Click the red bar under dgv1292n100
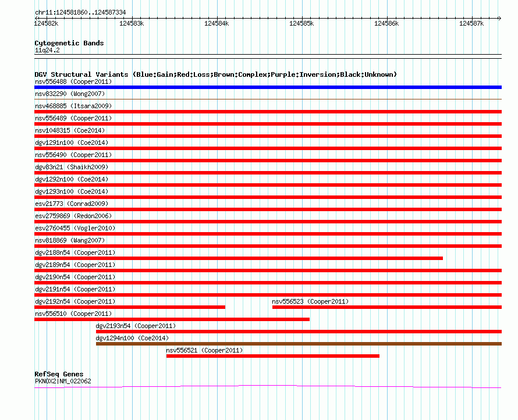This screenshot has height=420, width=518. pos(268,185)
